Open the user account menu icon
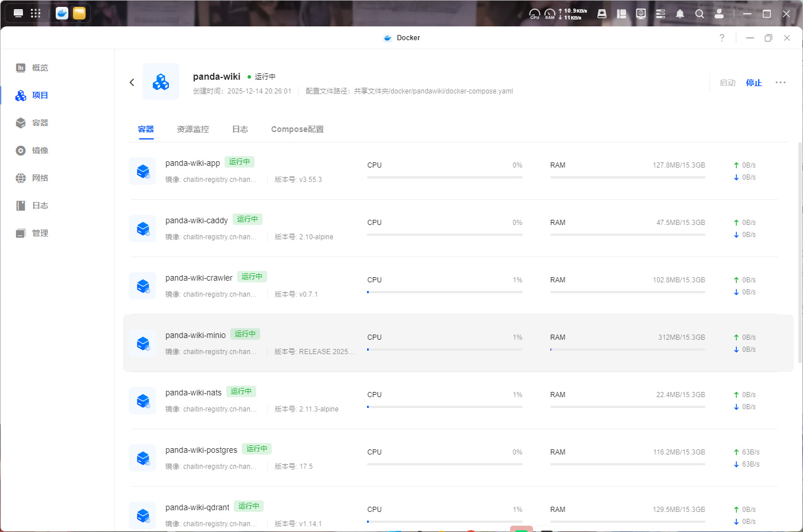Screen dimensions: 803x532 (719, 14)
